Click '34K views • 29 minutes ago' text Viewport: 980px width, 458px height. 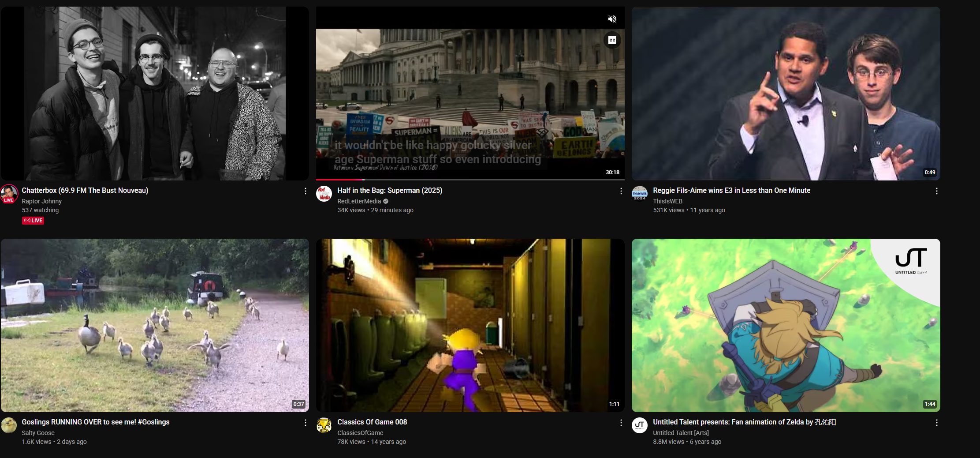[375, 210]
